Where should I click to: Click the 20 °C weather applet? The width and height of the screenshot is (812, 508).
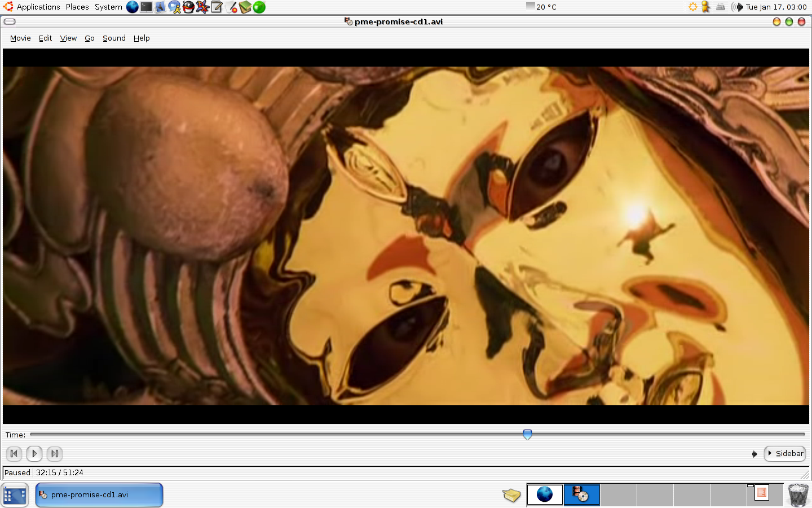click(x=541, y=7)
